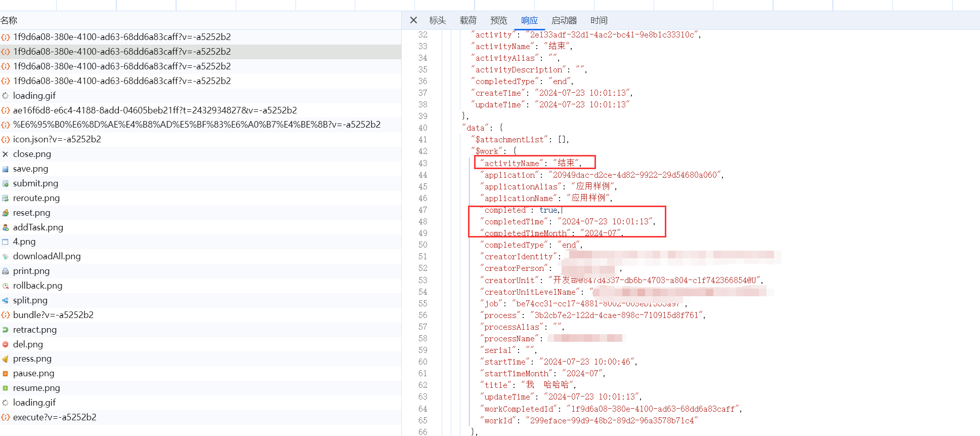Open the 预览 preview tab
The width and height of the screenshot is (980, 436).
pos(498,20)
